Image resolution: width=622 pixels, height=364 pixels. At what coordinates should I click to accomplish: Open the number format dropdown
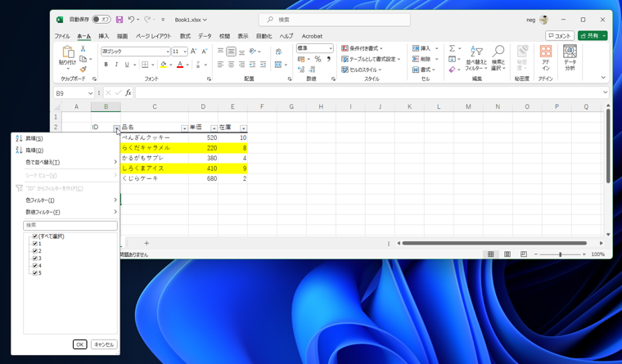(x=331, y=48)
